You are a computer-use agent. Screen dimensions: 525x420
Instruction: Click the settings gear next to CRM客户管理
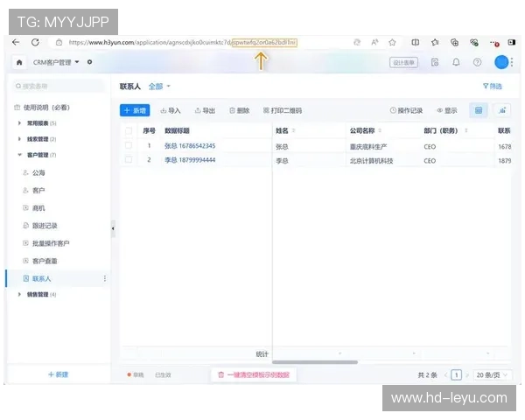[90, 62]
